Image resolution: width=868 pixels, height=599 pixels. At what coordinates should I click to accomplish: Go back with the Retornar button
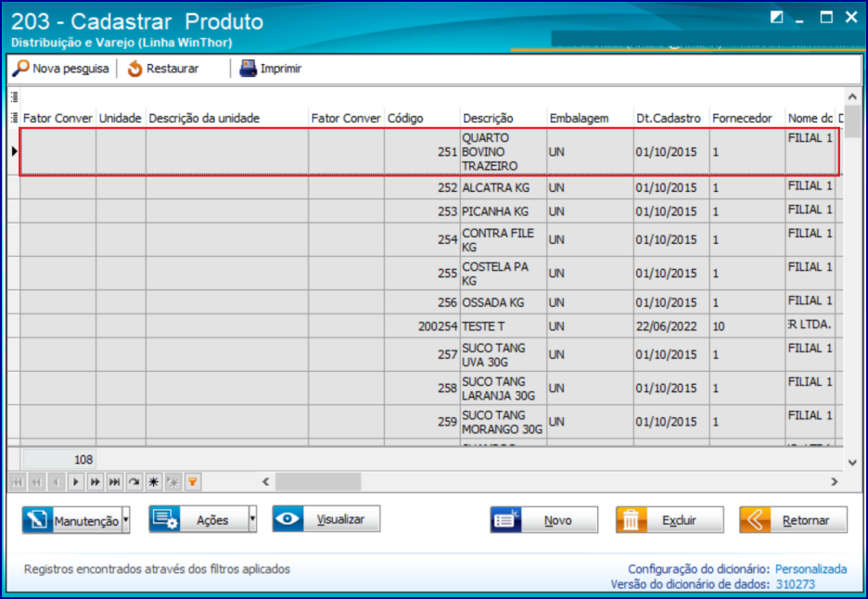click(793, 520)
